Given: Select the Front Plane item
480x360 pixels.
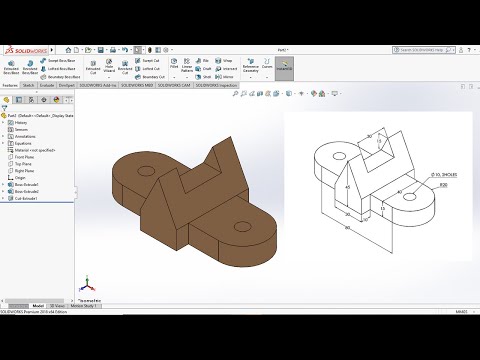Looking at the screenshot, I should (x=21, y=157).
